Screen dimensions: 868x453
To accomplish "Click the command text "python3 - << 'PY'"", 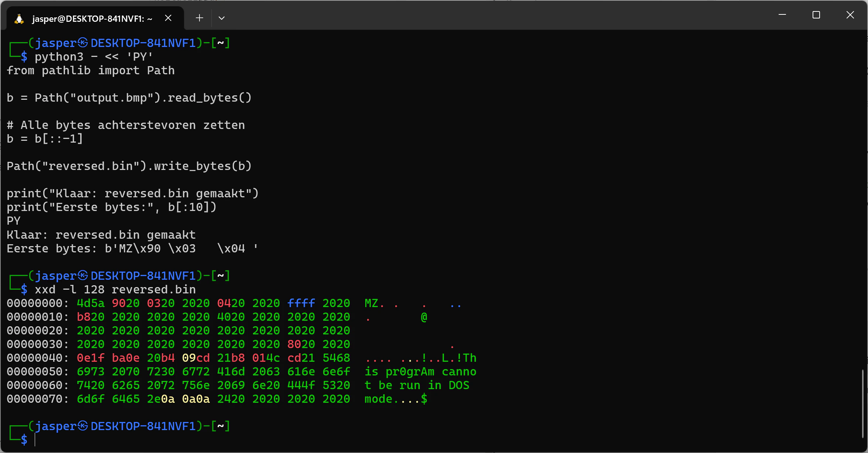I will point(93,57).
